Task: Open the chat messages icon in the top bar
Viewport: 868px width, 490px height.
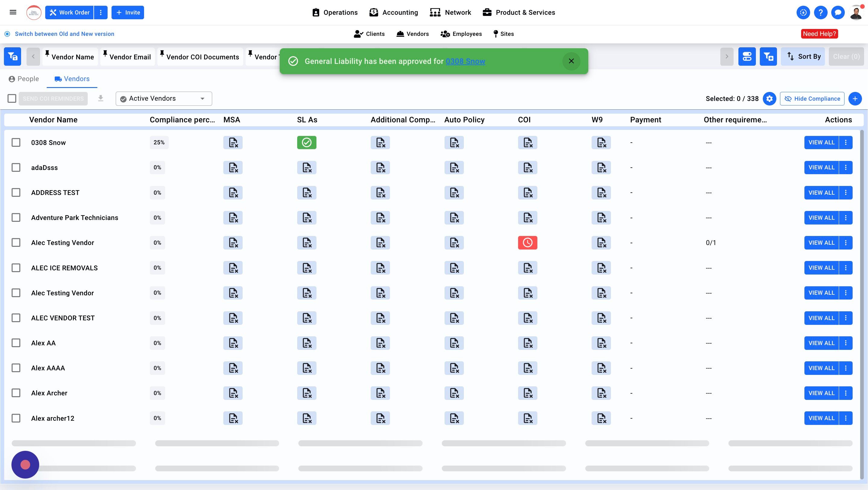Action: tap(838, 12)
